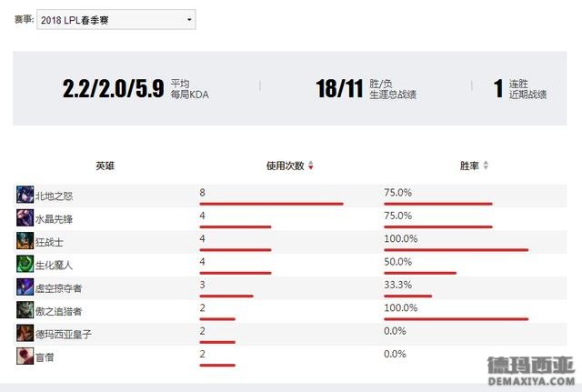Click the 生化魔人 champion icon

tap(25, 264)
